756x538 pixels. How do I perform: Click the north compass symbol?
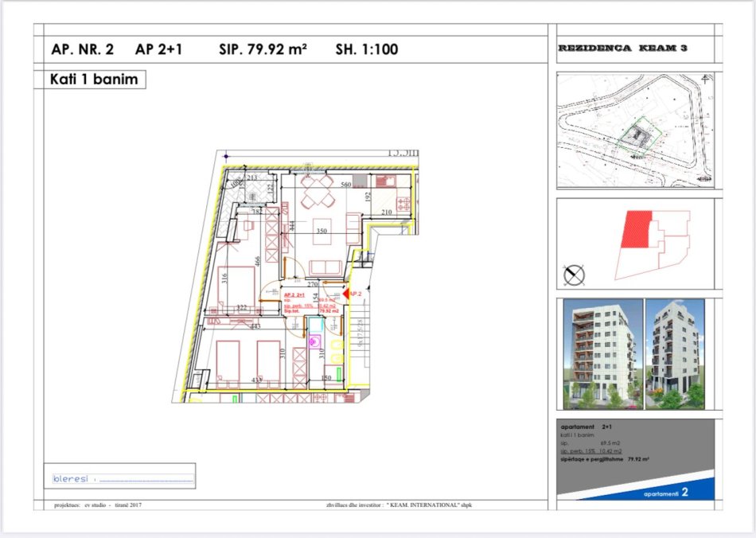[x=574, y=275]
